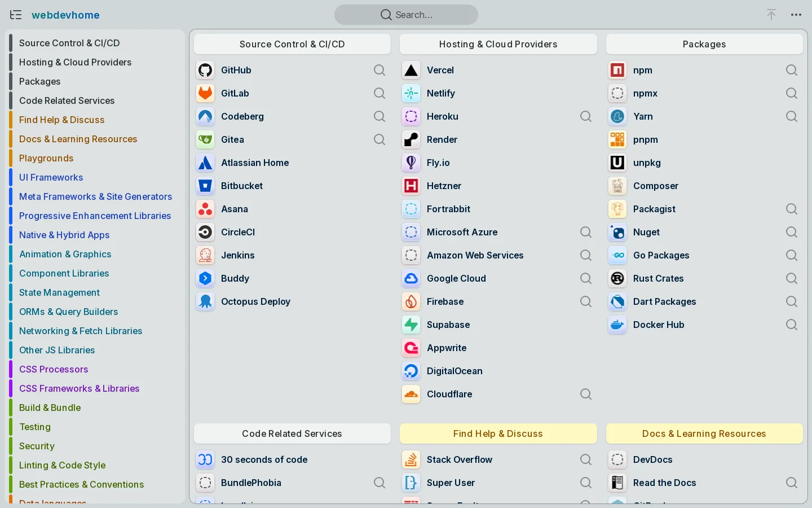Click the Find Help & Discuss group header

(498, 433)
